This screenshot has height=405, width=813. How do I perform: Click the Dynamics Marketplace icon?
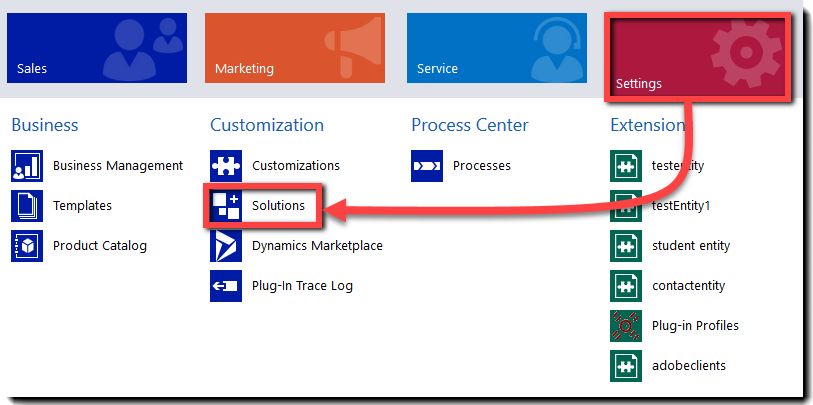point(226,246)
